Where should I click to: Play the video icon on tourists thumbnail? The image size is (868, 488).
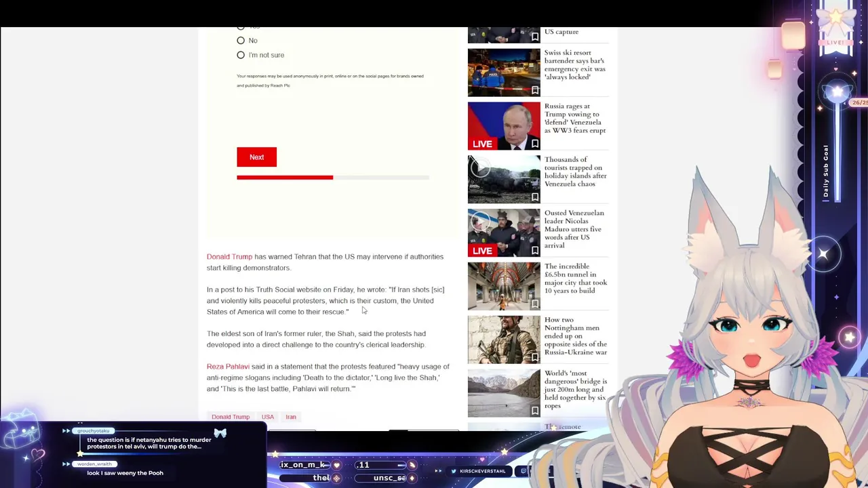[x=479, y=168]
